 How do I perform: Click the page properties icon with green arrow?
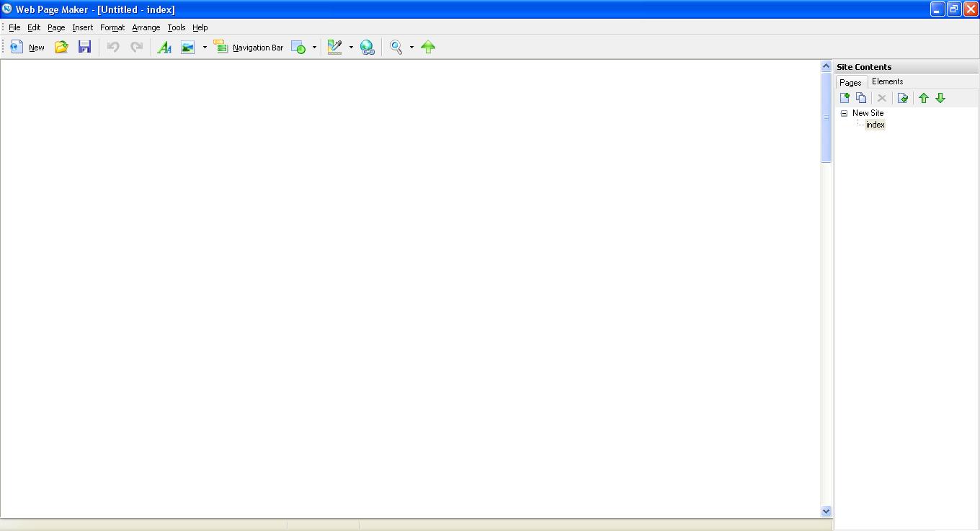(902, 98)
